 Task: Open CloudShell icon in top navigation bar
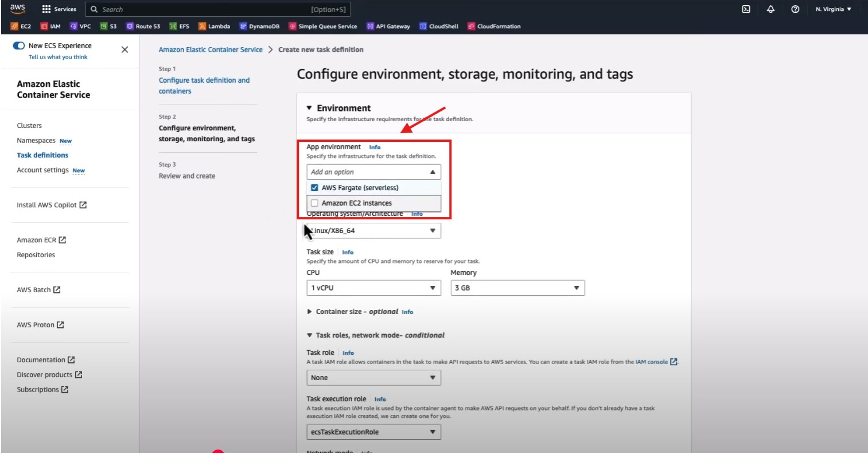point(746,9)
